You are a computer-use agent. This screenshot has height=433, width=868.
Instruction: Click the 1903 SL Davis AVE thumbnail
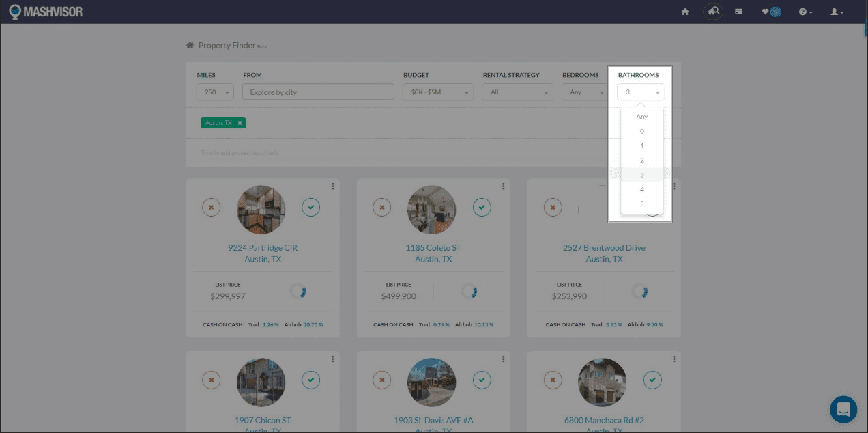[x=433, y=382]
